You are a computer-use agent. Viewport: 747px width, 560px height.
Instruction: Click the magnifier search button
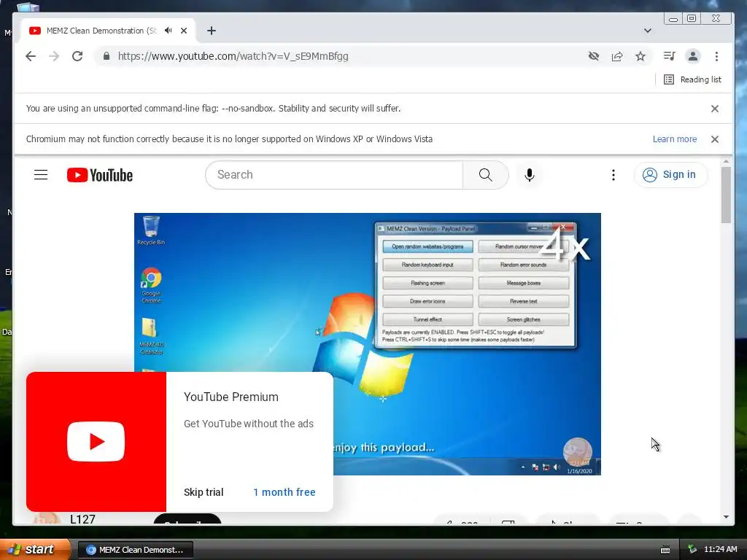(485, 175)
